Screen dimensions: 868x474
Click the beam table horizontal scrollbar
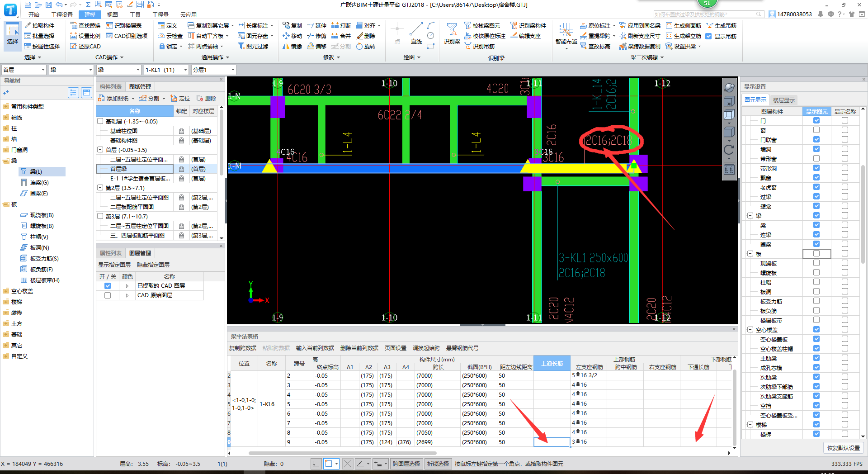tap(342, 453)
